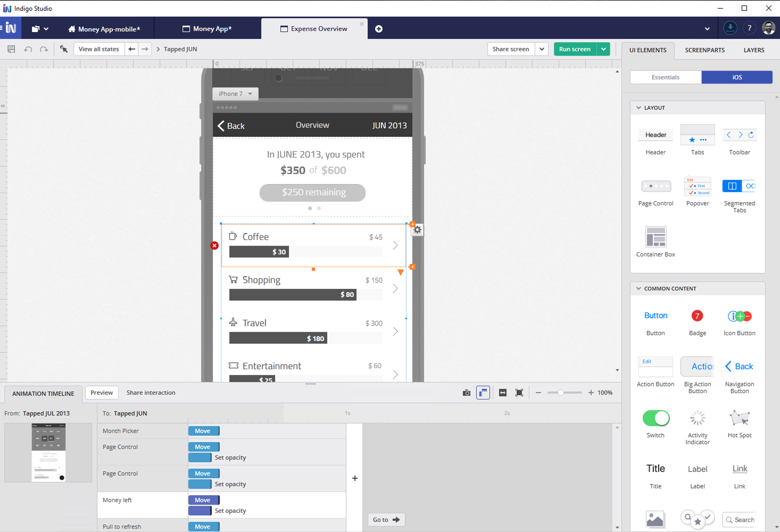Click the download updates icon
780x532 pixels.
[730, 28]
